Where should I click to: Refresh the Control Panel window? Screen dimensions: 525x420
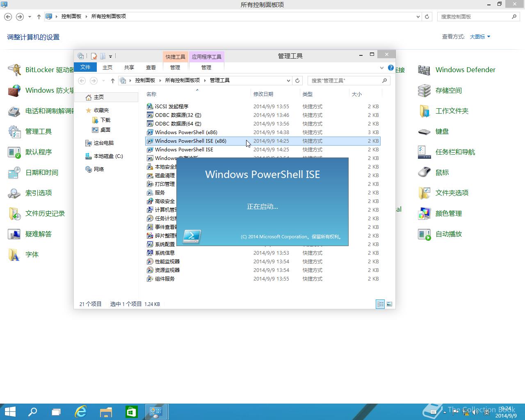(427, 16)
